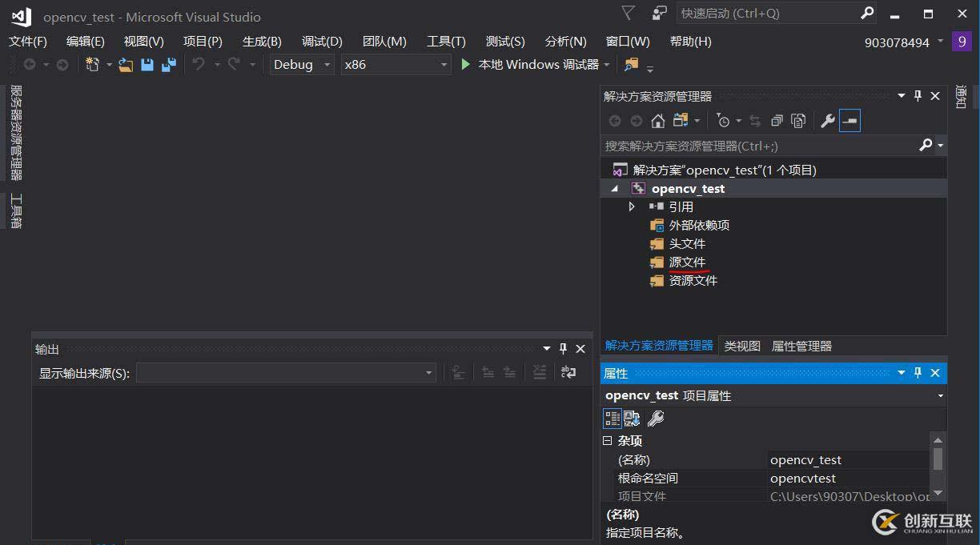This screenshot has width=980, height=545.
Task: Select the 源文件 folder in solution tree
Action: point(687,262)
